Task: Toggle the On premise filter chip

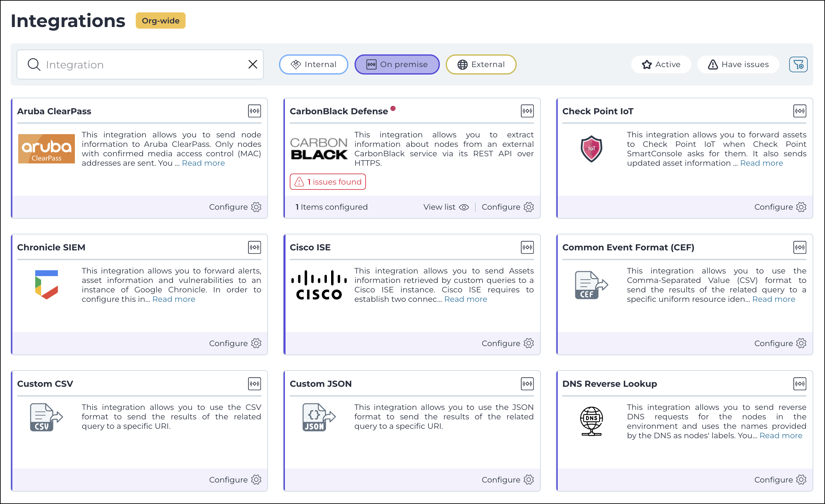Action: 397,64
